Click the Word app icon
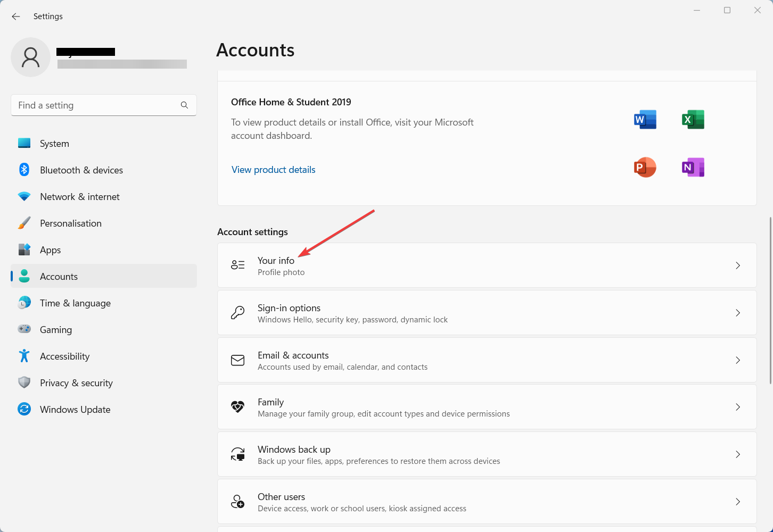 (645, 120)
